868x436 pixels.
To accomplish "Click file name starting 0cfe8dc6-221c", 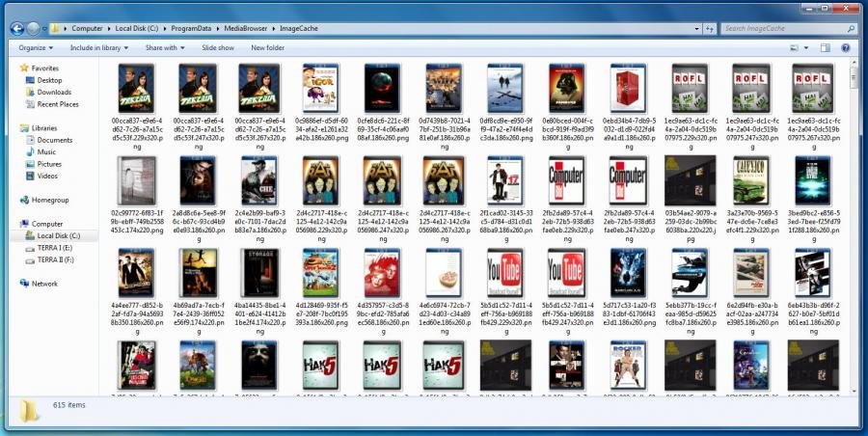I will tap(382, 128).
